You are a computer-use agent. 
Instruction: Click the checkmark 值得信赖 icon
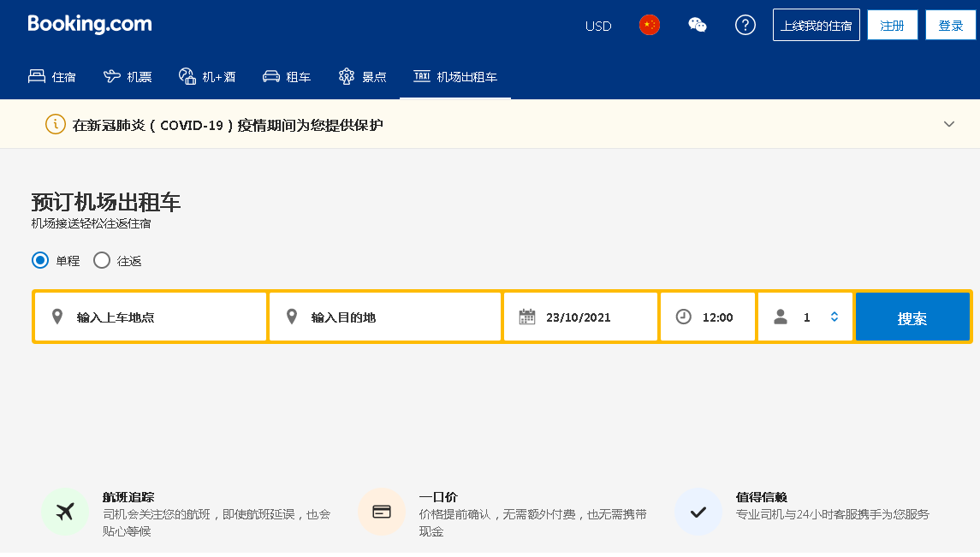pos(698,512)
